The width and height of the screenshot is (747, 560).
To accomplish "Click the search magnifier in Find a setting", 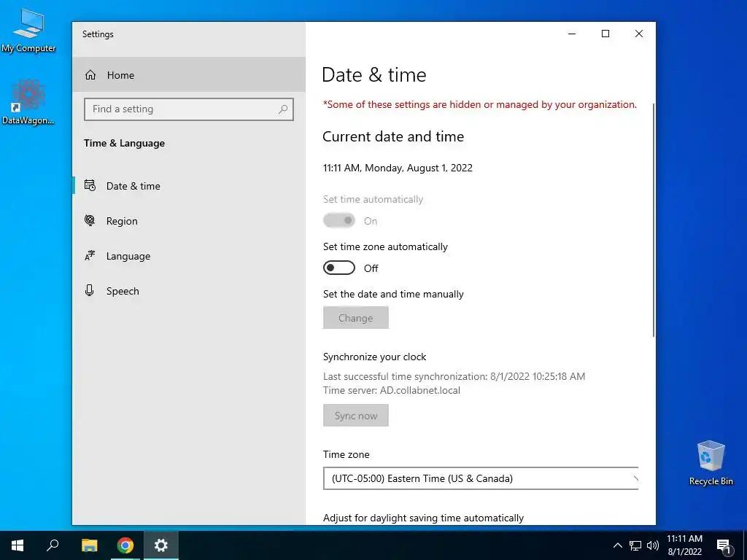I will 283,109.
